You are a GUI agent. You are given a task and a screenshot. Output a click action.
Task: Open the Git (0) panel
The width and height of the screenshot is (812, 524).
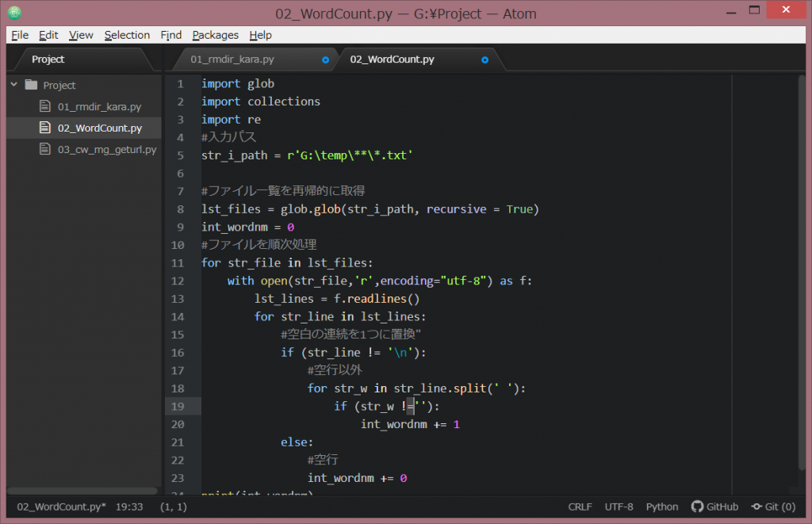[773, 507]
